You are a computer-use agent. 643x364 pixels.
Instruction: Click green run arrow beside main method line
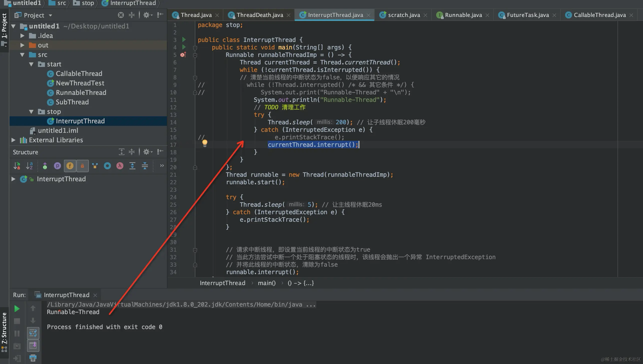184,47
